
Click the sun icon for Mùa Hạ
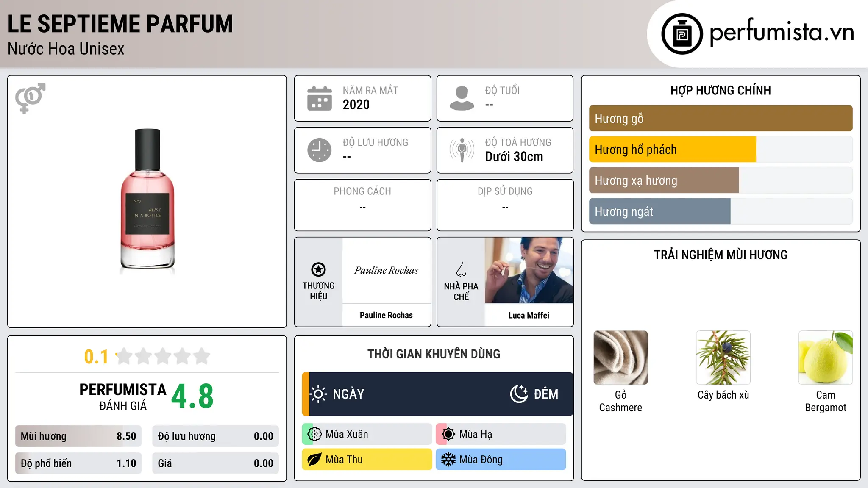pos(448,434)
